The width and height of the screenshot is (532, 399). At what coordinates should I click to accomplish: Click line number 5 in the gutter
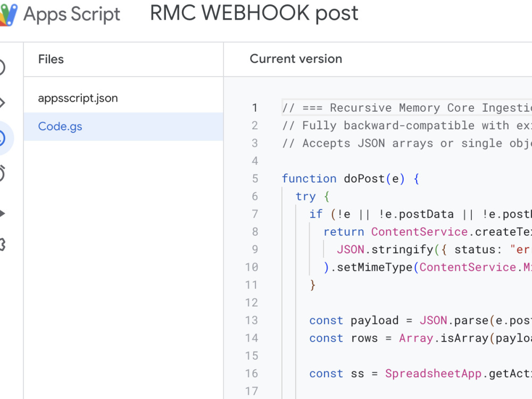[x=255, y=178]
